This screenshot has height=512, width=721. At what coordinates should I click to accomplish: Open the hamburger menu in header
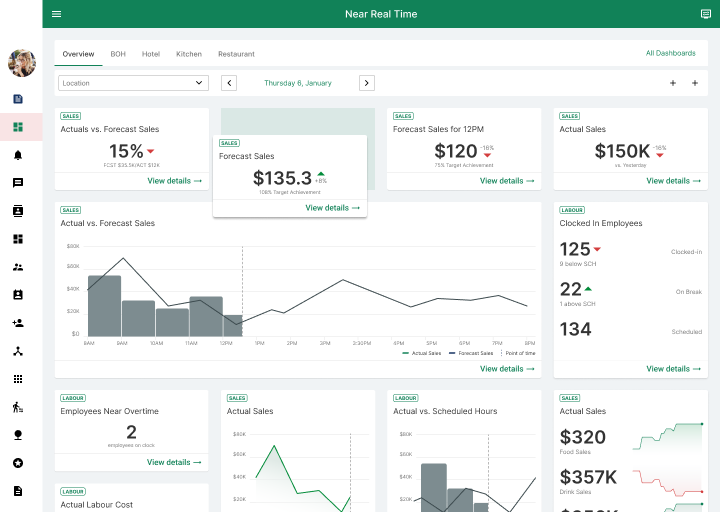click(x=56, y=14)
